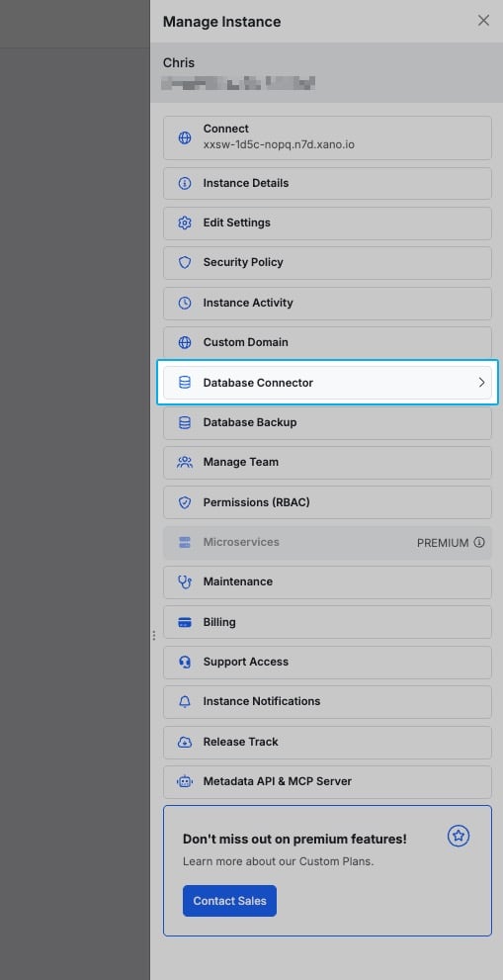Click the server icon for Microservices

pyautogui.click(x=185, y=542)
